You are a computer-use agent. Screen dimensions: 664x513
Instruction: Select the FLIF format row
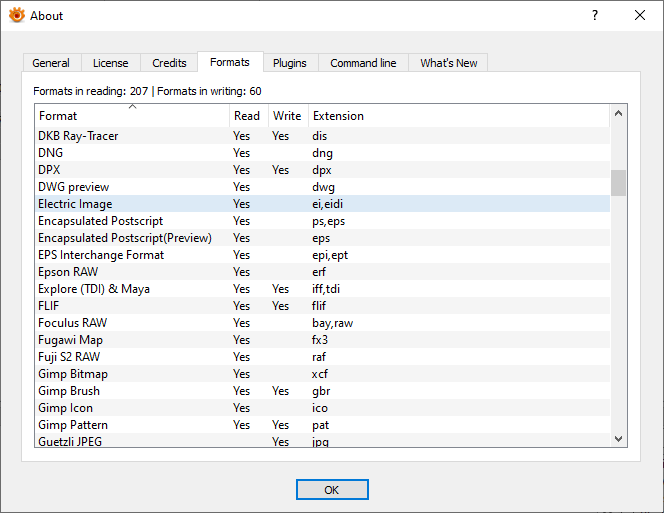click(x=323, y=305)
